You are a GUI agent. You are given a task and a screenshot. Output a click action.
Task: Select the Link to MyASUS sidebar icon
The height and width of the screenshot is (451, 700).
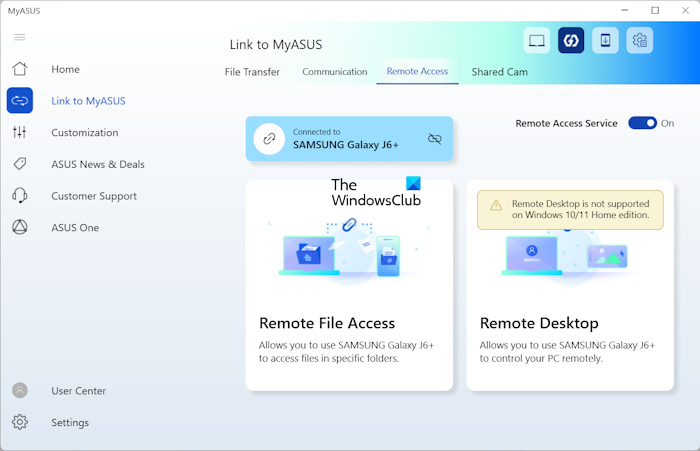tap(20, 101)
